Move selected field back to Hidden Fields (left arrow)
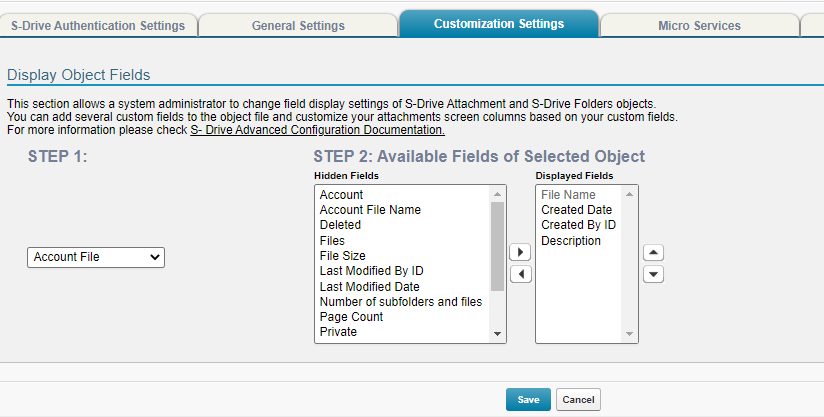The height and width of the screenshot is (417, 824). 520,273
